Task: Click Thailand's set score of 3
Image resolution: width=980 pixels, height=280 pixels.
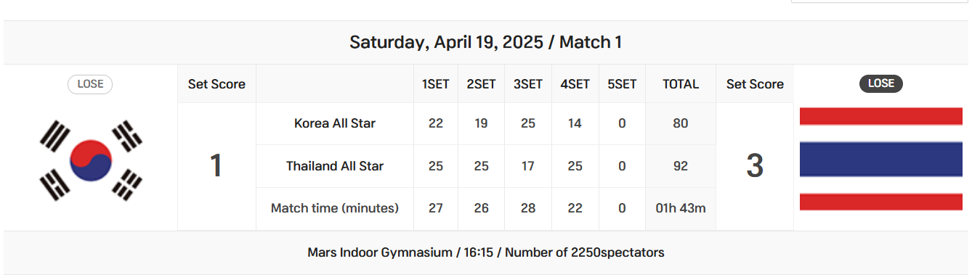Action: [x=755, y=166]
